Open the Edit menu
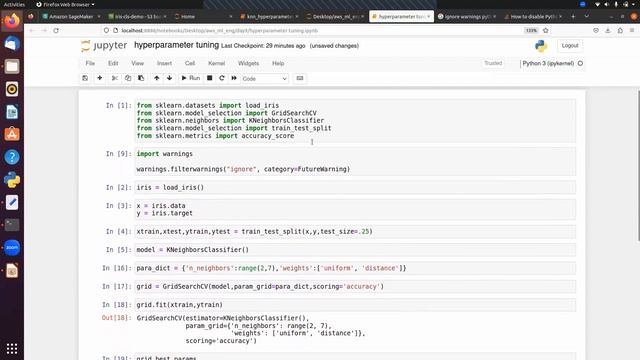640x360 pixels. [113, 63]
